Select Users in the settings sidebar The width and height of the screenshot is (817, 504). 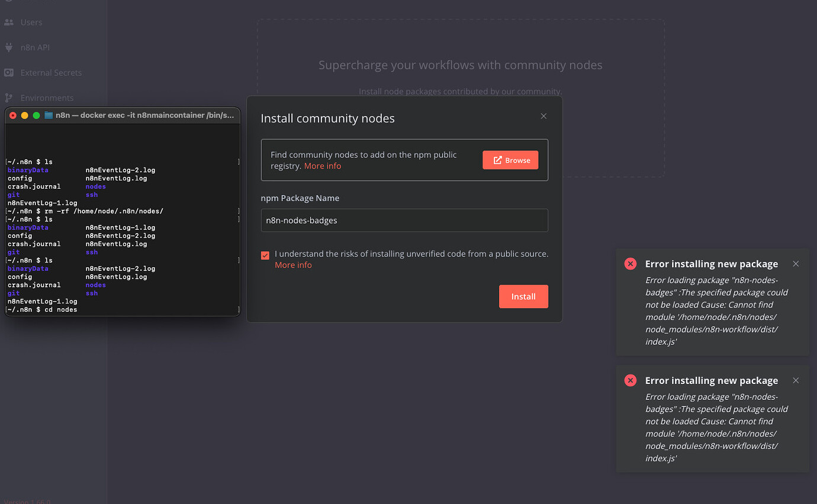(31, 22)
